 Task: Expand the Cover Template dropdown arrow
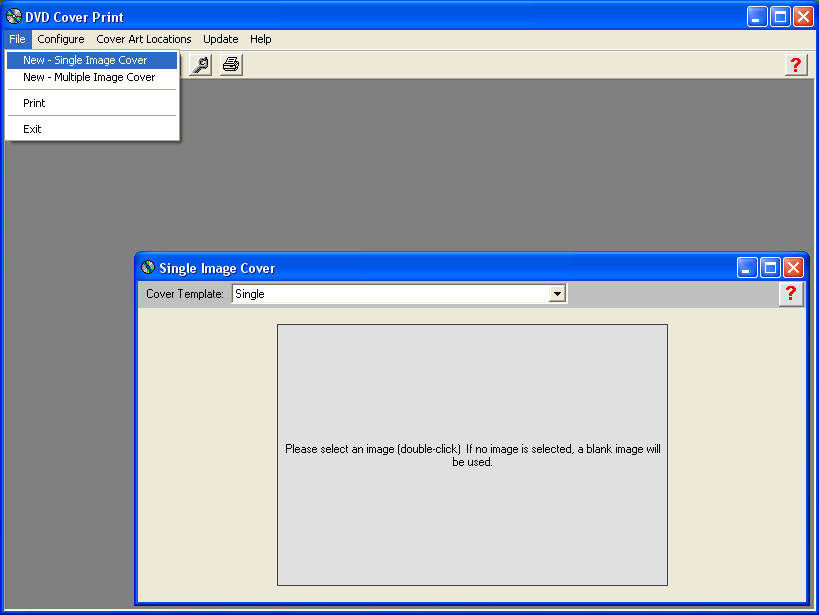[558, 294]
